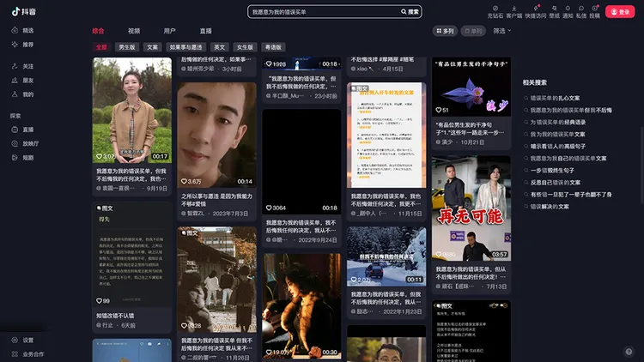Go to 关注 in the sidebar
Image resolution: width=644 pixels, height=362 pixels.
coord(22,66)
